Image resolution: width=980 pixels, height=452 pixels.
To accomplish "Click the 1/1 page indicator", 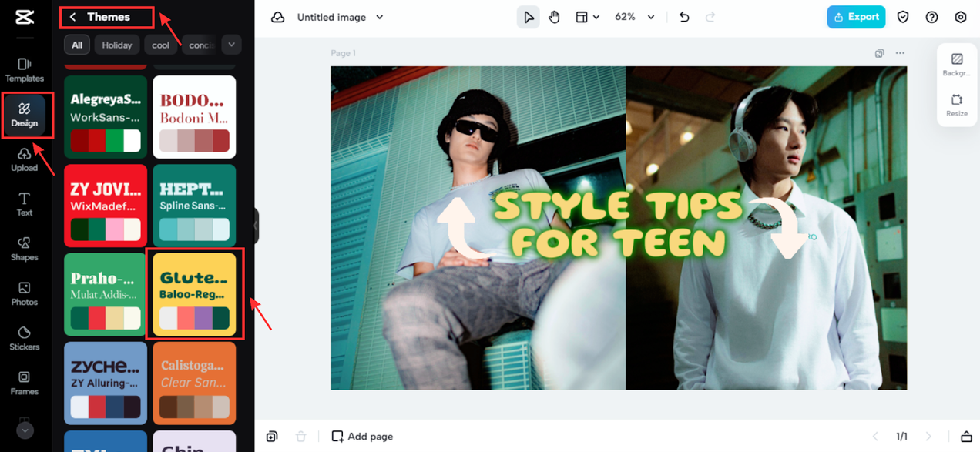I will (x=901, y=437).
